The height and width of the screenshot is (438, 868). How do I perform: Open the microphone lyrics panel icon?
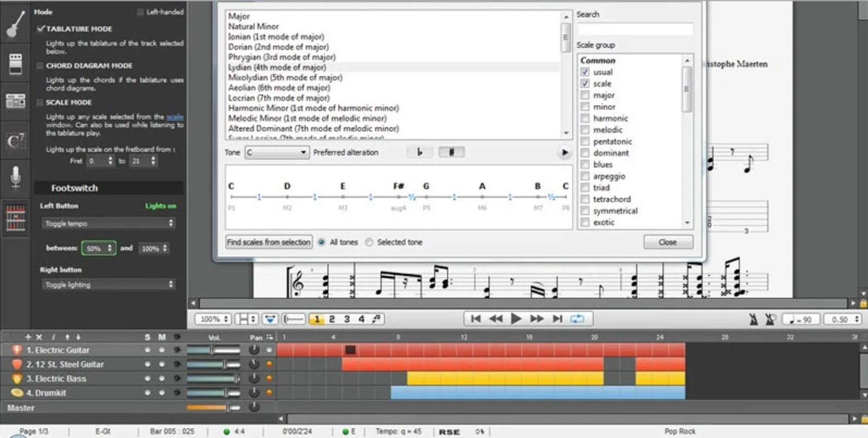pyautogui.click(x=15, y=177)
